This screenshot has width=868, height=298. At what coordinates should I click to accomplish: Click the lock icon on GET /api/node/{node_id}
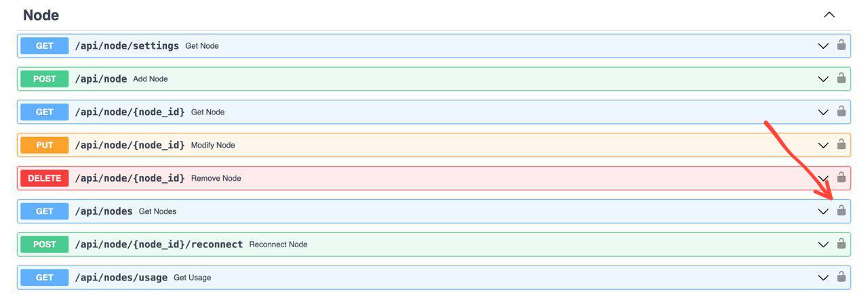point(841,112)
